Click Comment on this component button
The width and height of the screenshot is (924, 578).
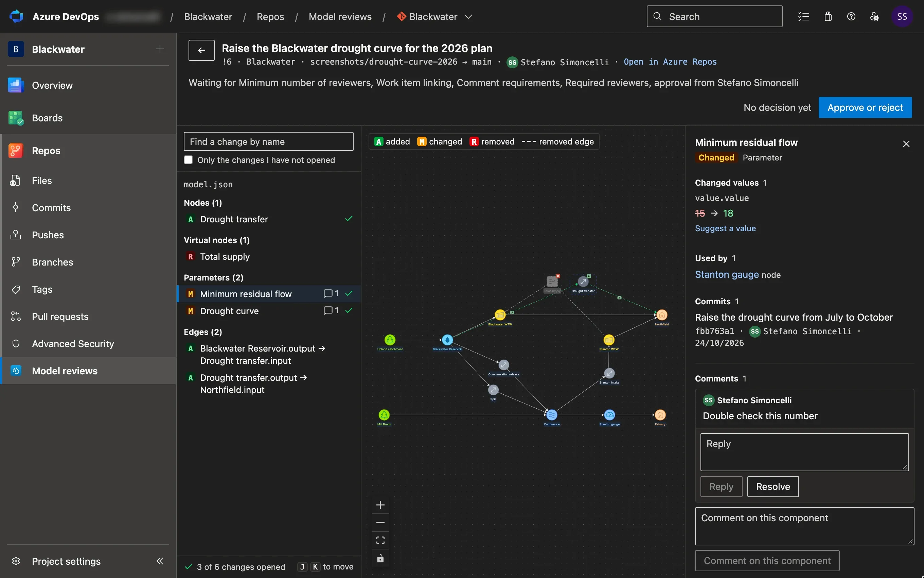(x=767, y=560)
